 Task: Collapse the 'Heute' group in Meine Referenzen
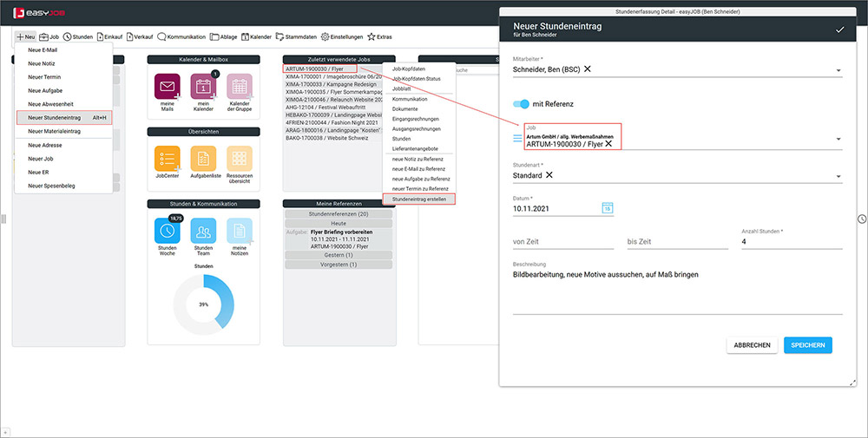click(339, 224)
